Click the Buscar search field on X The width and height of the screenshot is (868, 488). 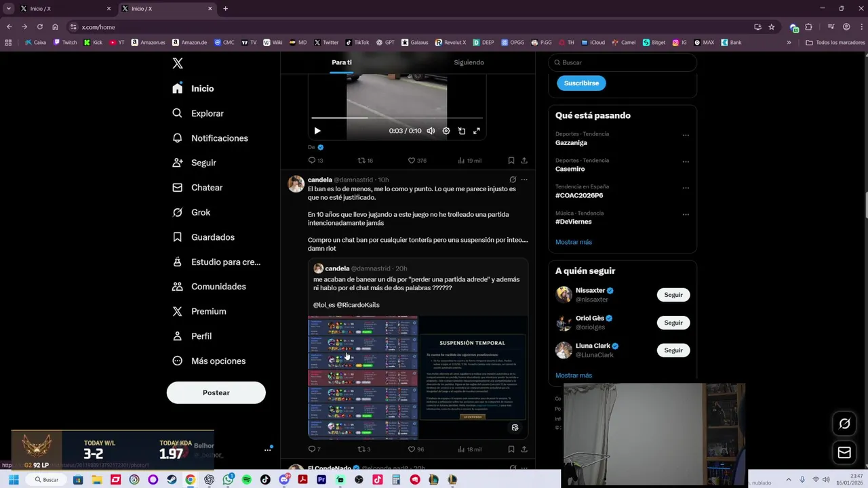pyautogui.click(x=623, y=62)
